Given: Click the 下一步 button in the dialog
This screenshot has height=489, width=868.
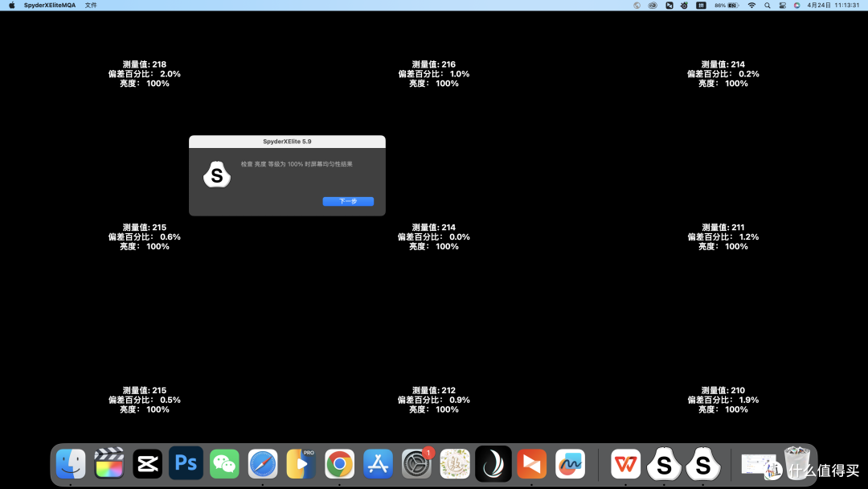Looking at the screenshot, I should point(348,201).
